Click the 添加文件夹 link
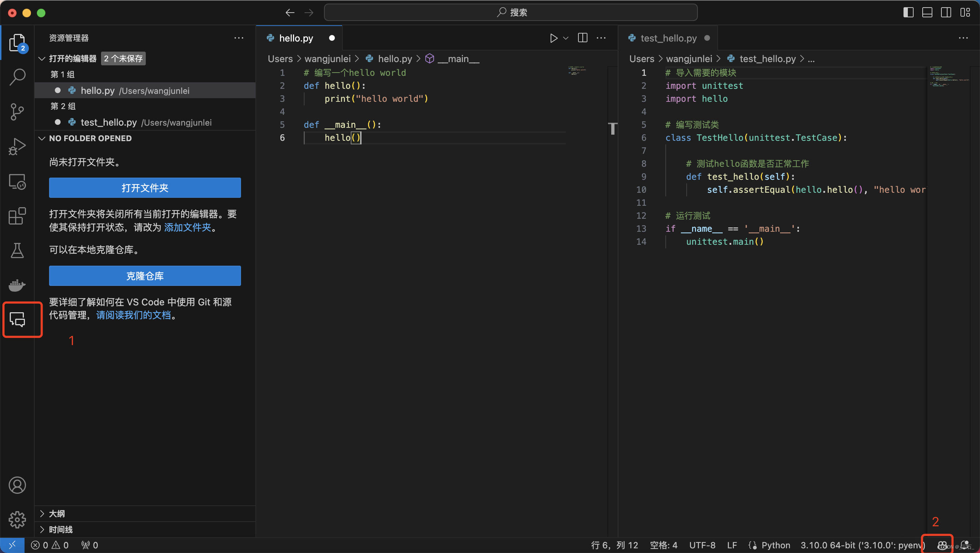 [x=188, y=227]
